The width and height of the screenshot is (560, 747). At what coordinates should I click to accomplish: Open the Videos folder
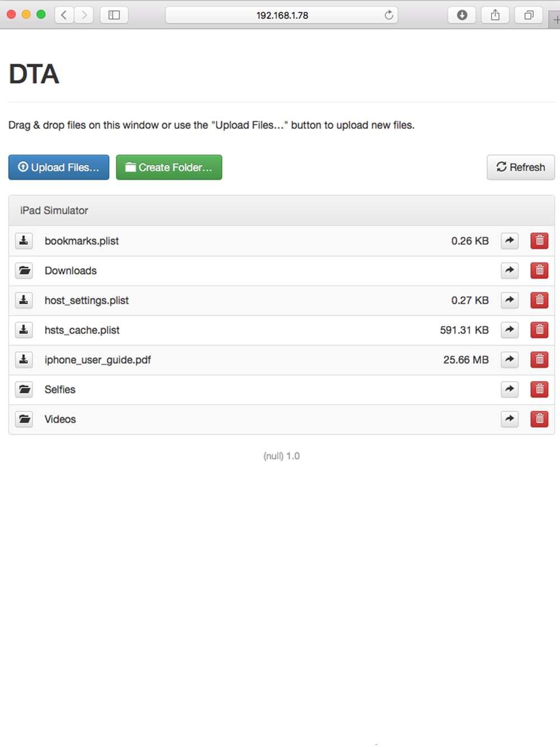[x=60, y=419]
